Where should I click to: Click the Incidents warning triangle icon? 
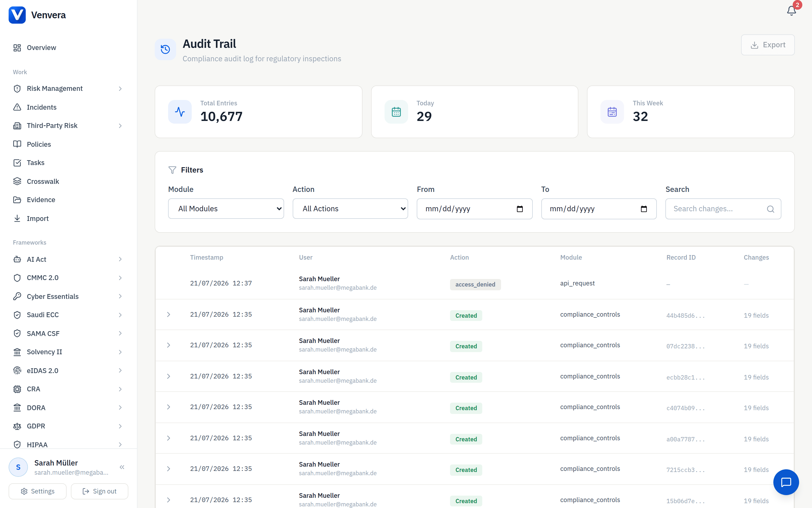coord(17,107)
